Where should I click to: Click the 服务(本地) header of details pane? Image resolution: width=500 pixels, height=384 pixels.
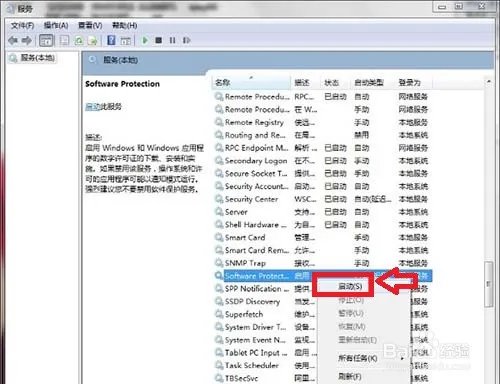click(120, 60)
